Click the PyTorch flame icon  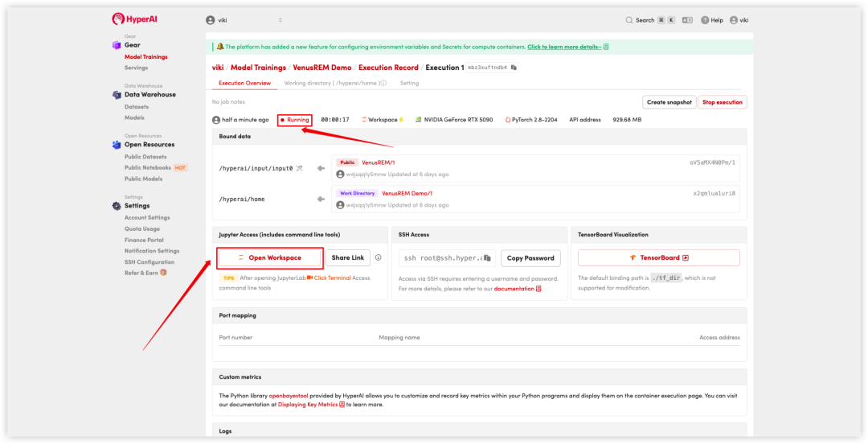tap(508, 120)
